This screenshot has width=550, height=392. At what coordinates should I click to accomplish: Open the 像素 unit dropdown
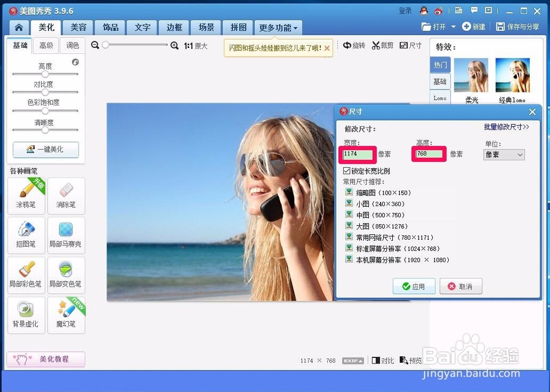tap(503, 154)
